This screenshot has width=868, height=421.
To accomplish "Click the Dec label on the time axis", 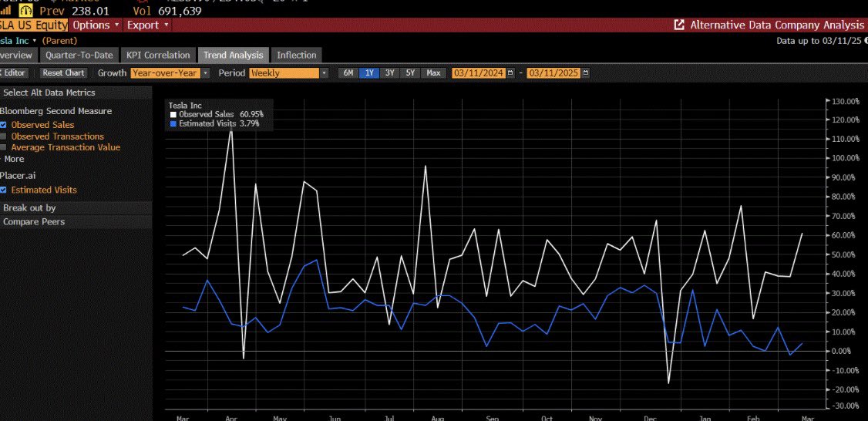I will coord(650,418).
